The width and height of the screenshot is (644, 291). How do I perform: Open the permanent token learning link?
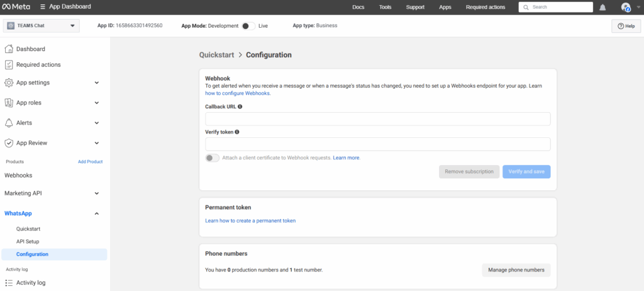250,220
